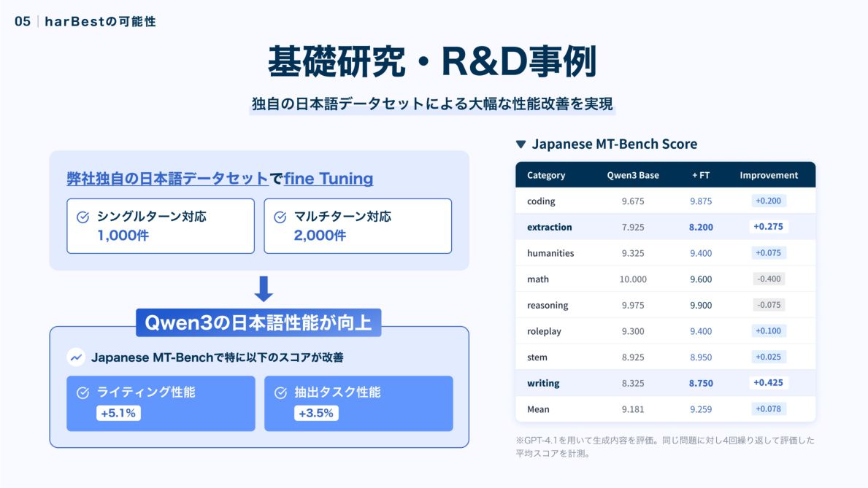Select the シングルターン対応 1,000件 card
The height and width of the screenshot is (488, 868).
161,226
